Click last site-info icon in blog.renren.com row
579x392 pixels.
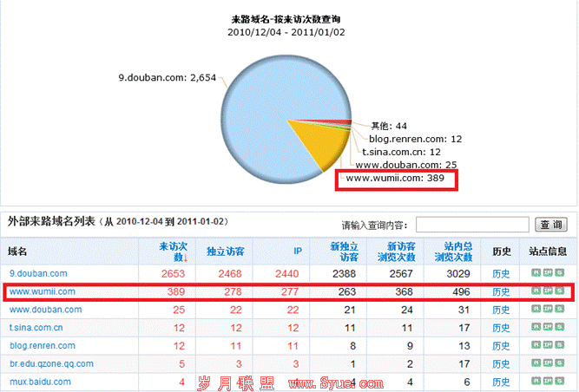tap(560, 345)
